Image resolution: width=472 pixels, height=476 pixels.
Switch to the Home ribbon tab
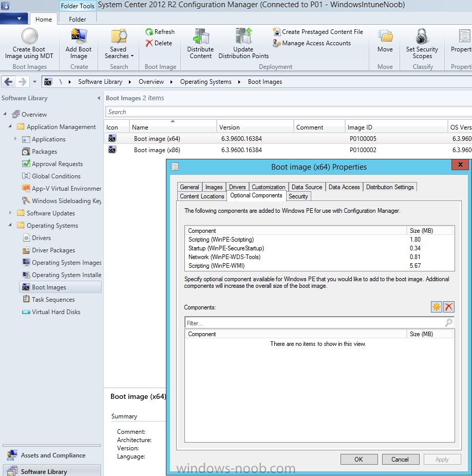(44, 20)
